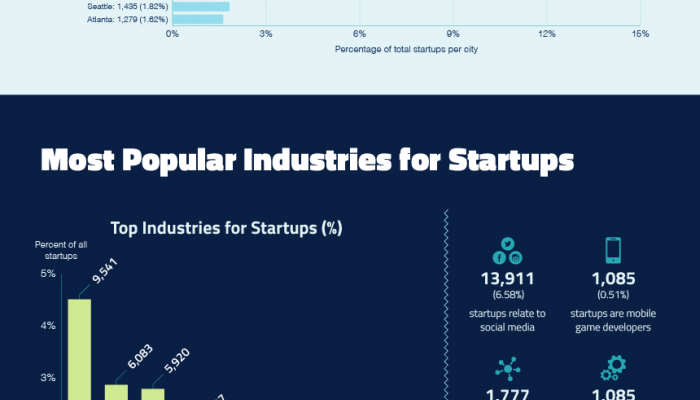This screenshot has width=700, height=400.
Task: Click the Twitter bird icon
Action: coord(508,244)
